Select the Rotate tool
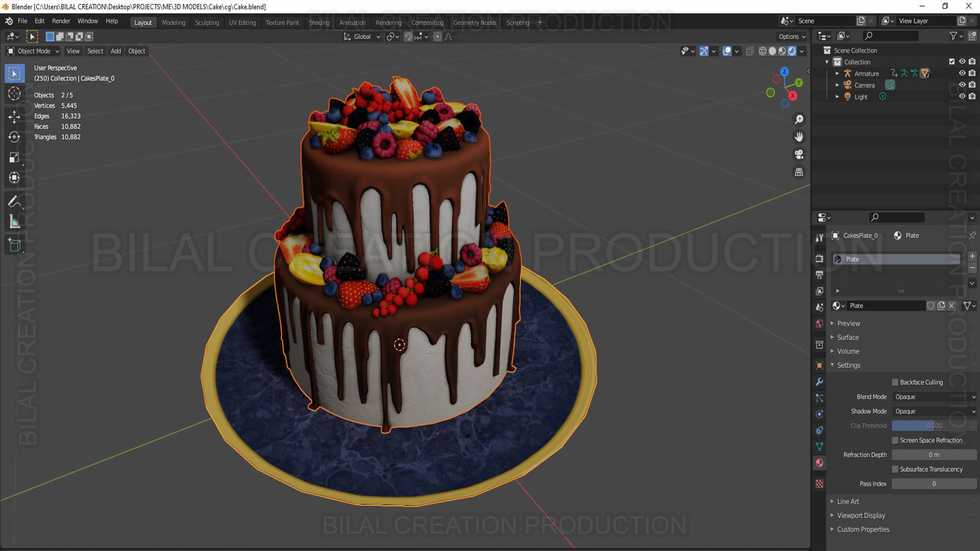980x551 pixels. click(x=15, y=137)
